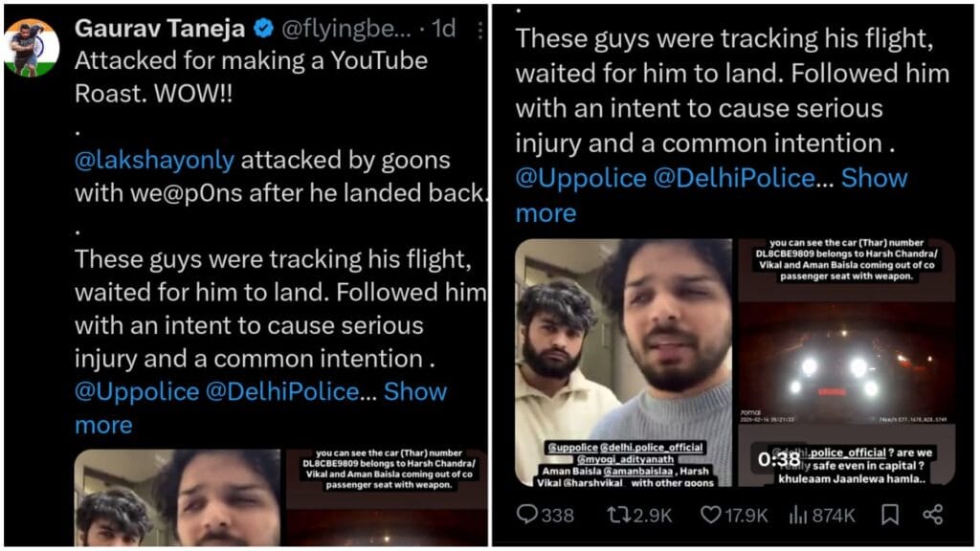
Task: Play the video showing 0:38 duration
Action: tap(846, 363)
